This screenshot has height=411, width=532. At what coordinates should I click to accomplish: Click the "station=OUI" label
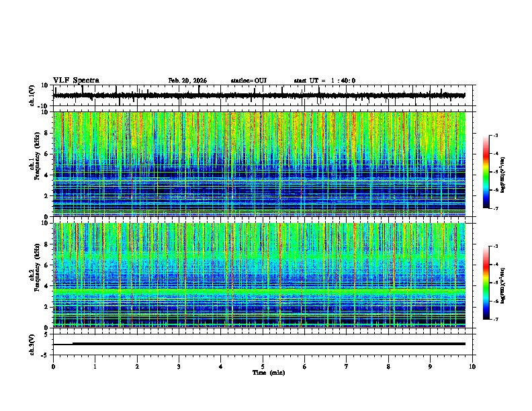(x=249, y=81)
